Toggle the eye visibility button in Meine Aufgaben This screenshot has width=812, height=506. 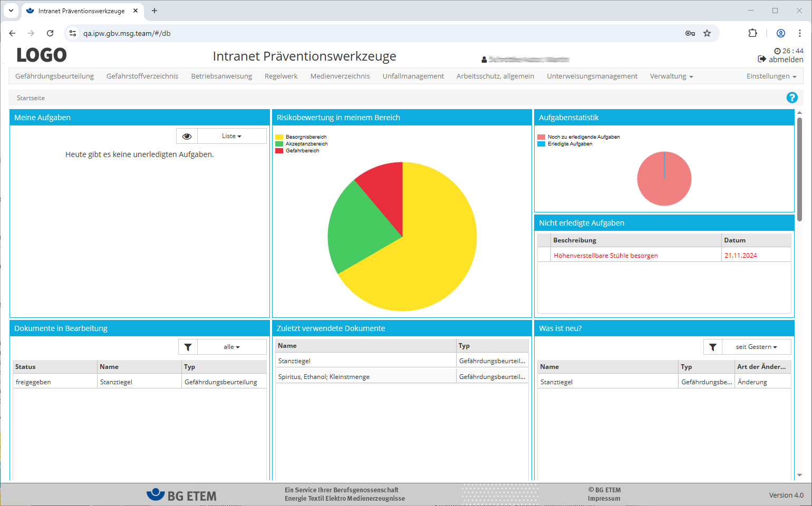(187, 136)
